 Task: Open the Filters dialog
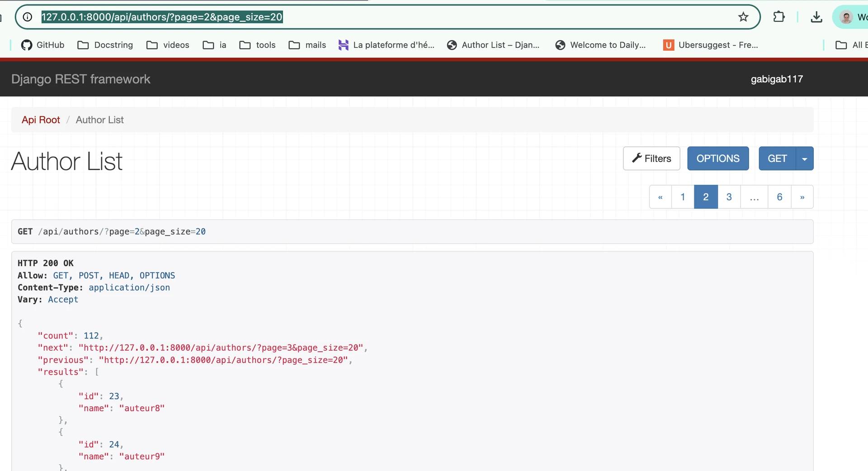[651, 159]
